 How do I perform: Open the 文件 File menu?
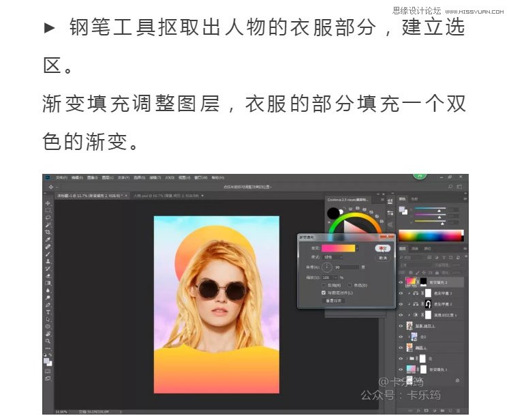click(x=62, y=177)
